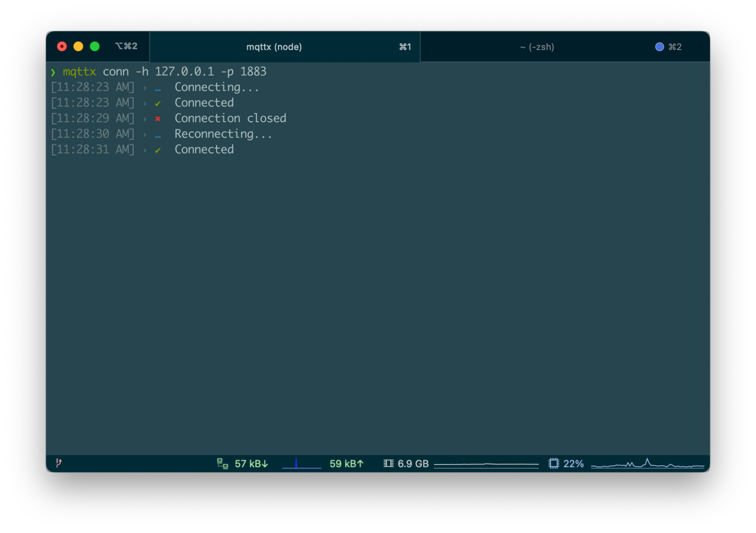Click the blue dots icon next to Reconnecting
This screenshot has width=756, height=533.
(x=158, y=136)
